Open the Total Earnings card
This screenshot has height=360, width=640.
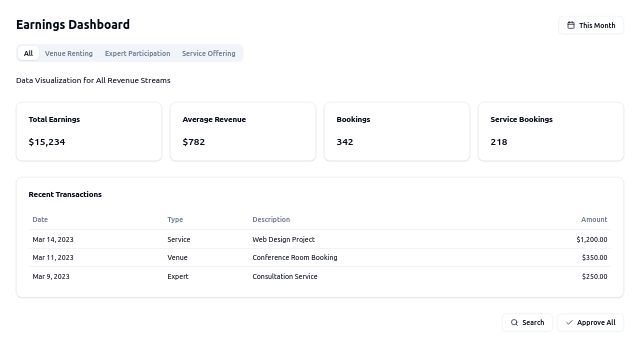(x=89, y=131)
